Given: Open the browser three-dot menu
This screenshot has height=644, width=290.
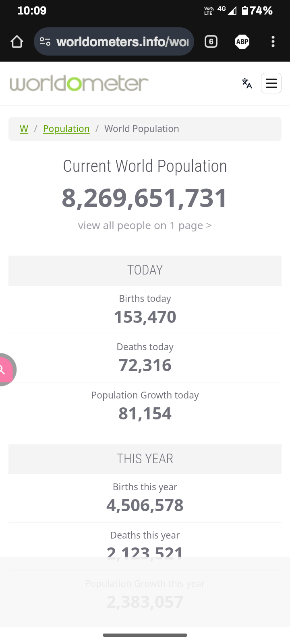Looking at the screenshot, I should (273, 41).
